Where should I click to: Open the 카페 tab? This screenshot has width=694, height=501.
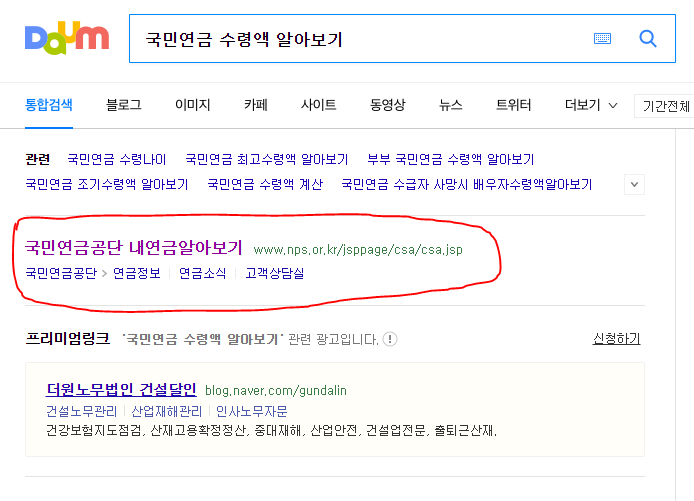(x=256, y=105)
